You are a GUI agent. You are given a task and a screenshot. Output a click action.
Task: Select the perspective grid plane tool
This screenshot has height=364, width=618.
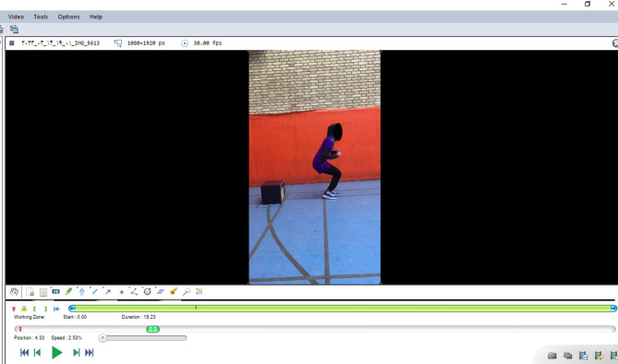pyautogui.click(x=160, y=291)
